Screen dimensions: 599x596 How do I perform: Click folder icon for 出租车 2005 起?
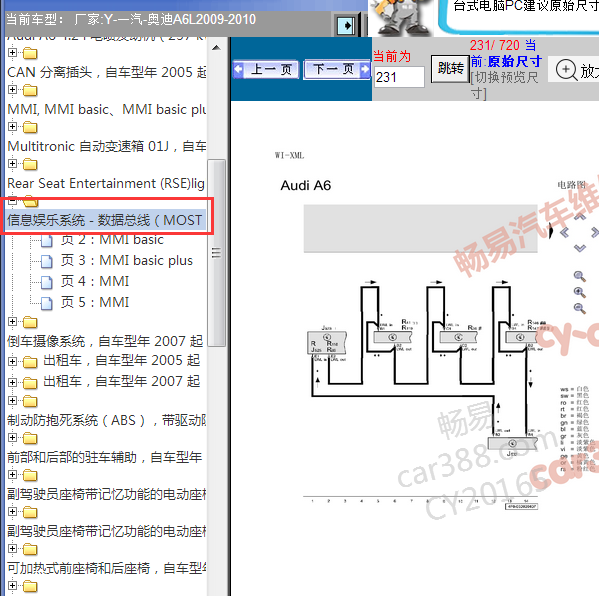point(30,362)
